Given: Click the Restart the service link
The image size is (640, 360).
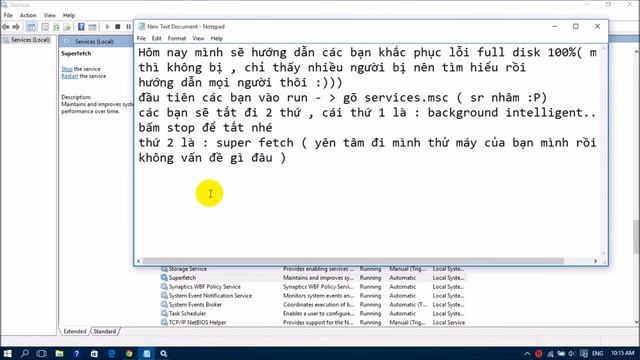Looking at the screenshot, I should (x=69, y=76).
